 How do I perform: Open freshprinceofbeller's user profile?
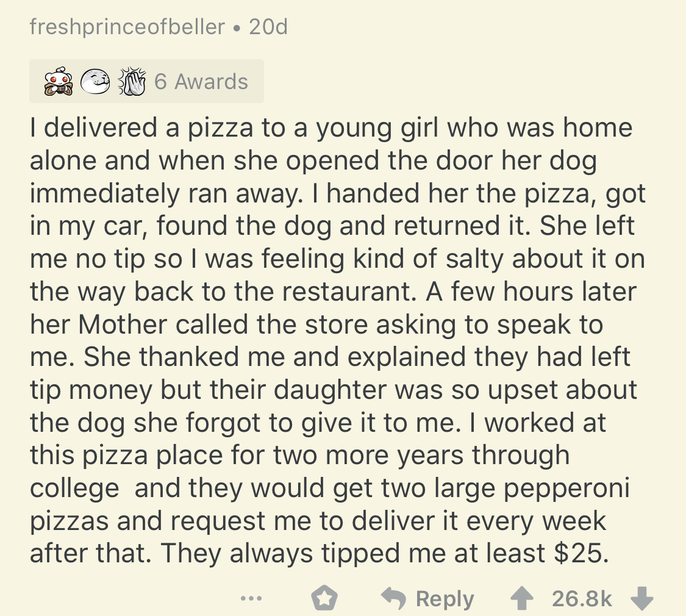[127, 27]
